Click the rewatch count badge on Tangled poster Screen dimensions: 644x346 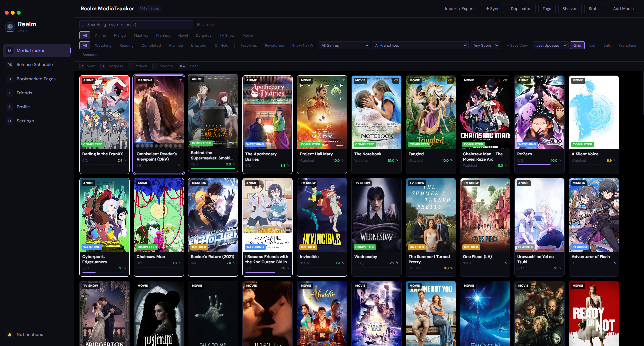pos(450,80)
